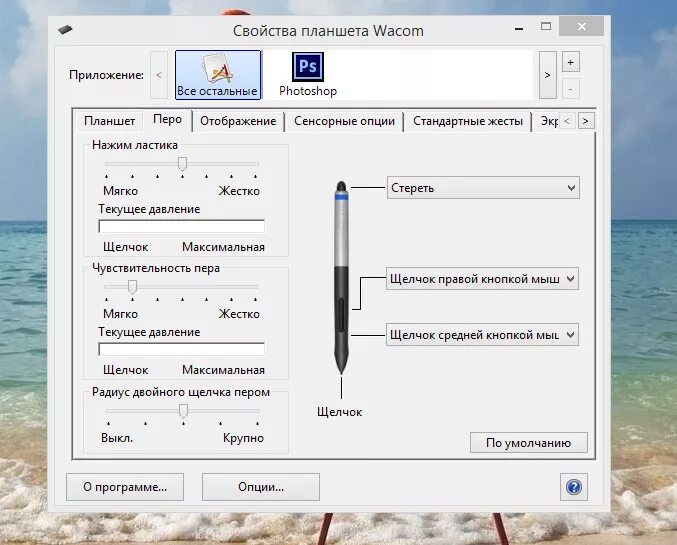Click the pen side switch in illustration
The height and width of the screenshot is (545, 677).
tap(341, 315)
